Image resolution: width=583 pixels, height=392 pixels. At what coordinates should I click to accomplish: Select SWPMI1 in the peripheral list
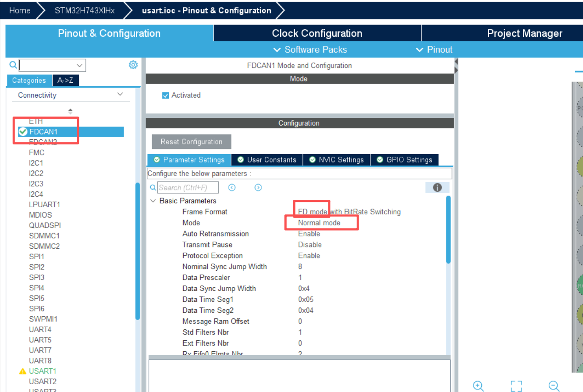coord(43,319)
